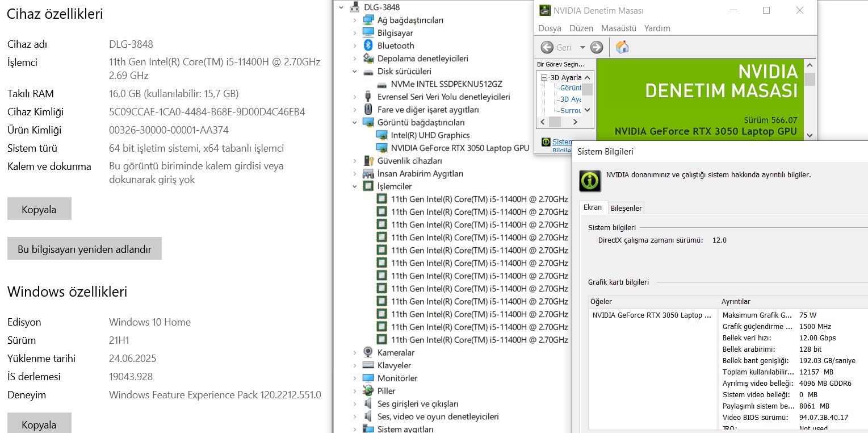The width and height of the screenshot is (868, 433).
Task: Click the USB controllers icon (Evrensel Seri Veri Yolu)
Action: 368,97
